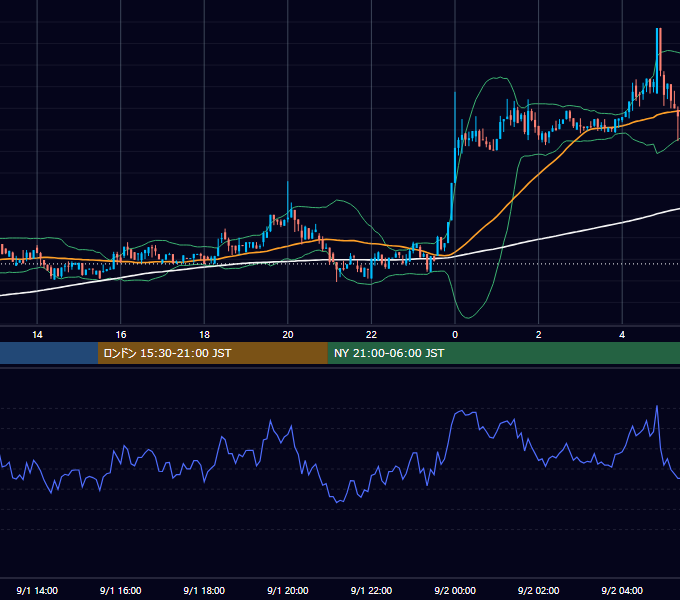Click the NY 21:00-06:00 JST session bar
680x600 pixels.
coord(503,353)
